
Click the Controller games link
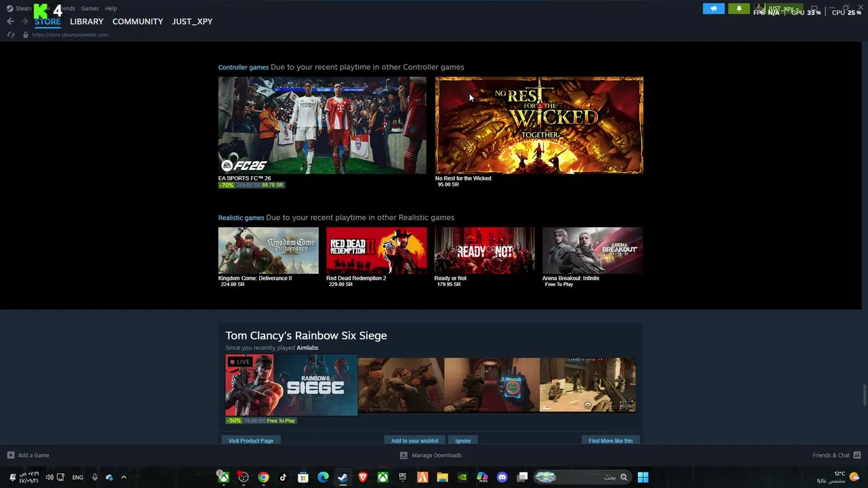point(243,67)
